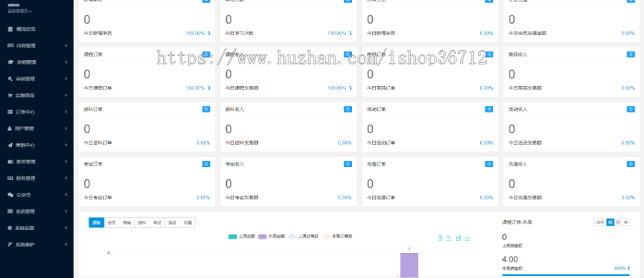644x278 pixels.
Task: Toggle the 上周金额 legend series
Action: [242, 236]
